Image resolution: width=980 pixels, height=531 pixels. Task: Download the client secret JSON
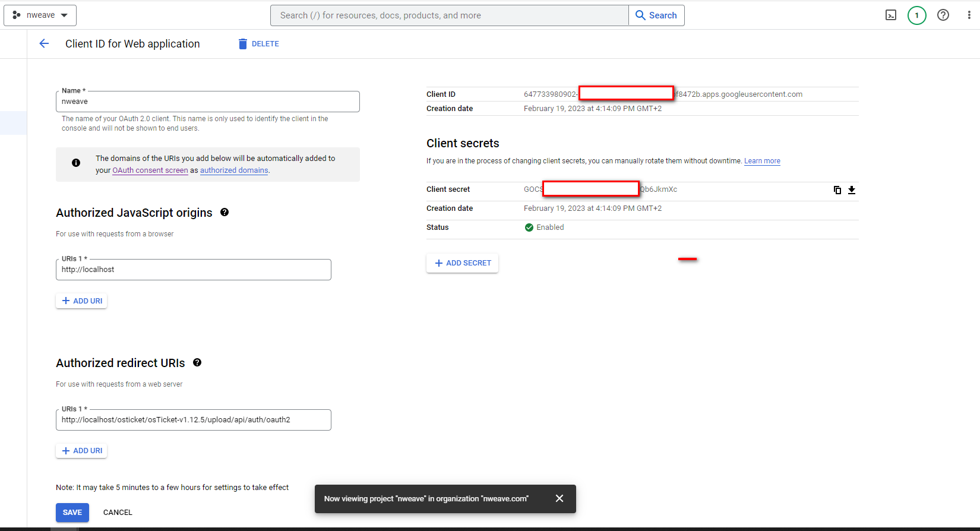coord(852,190)
